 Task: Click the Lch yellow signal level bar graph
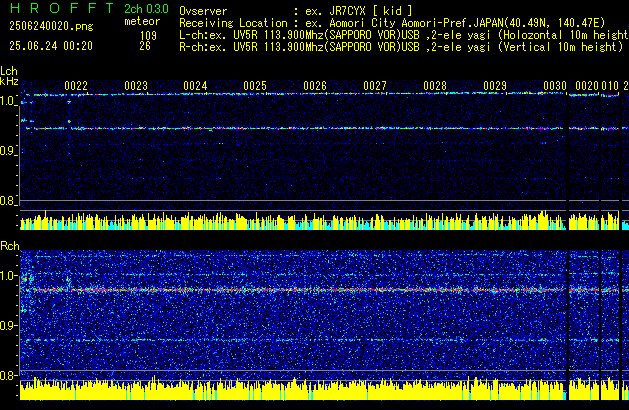(293, 220)
